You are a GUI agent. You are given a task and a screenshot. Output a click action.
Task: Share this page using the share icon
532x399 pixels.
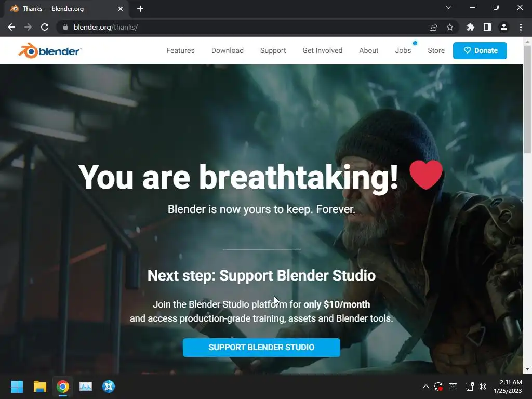pyautogui.click(x=433, y=27)
